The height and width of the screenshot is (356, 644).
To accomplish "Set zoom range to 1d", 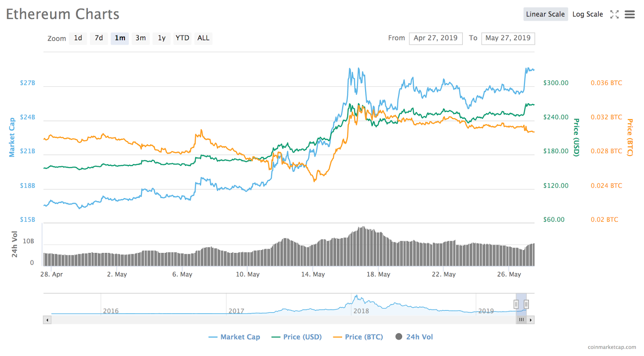I will click(x=78, y=38).
